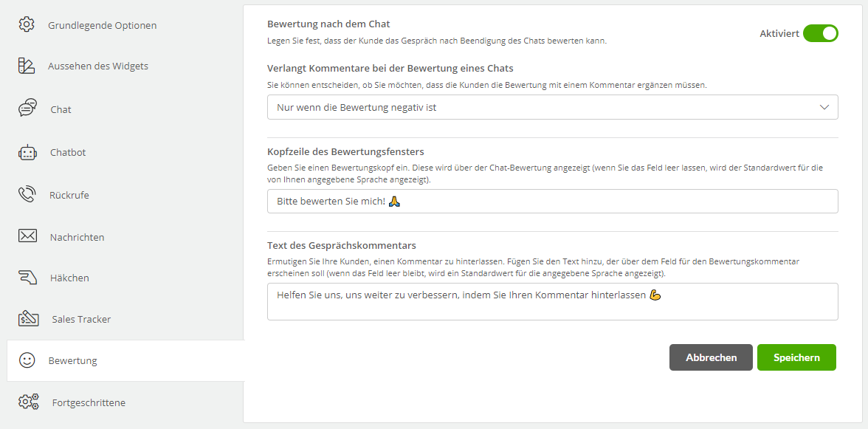868x429 pixels.
Task: Click the Abbrechen button
Action: tap(711, 357)
